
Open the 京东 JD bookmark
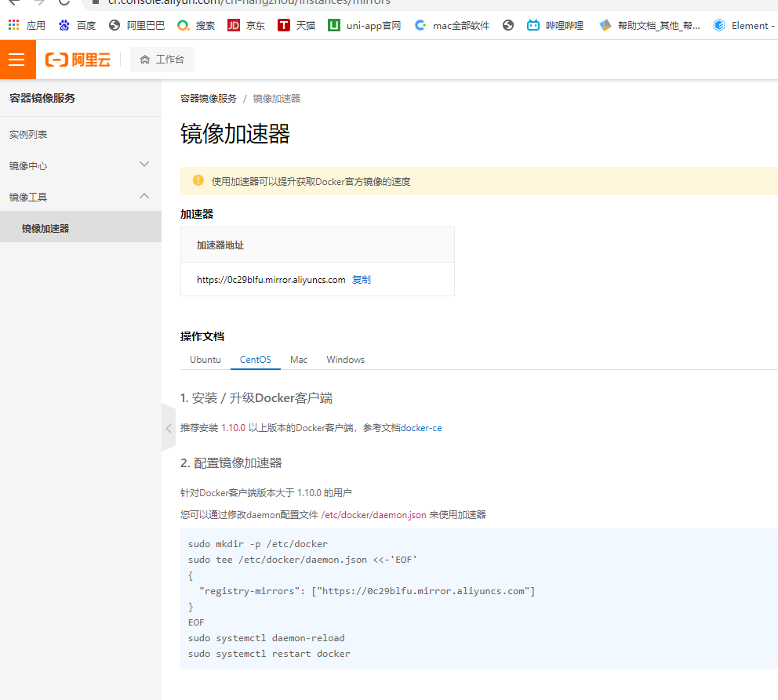(246, 25)
